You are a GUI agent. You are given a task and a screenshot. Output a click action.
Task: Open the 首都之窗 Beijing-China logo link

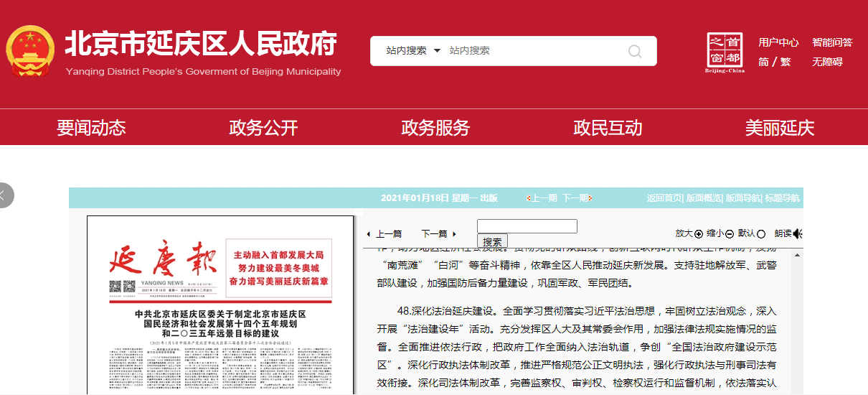click(725, 52)
